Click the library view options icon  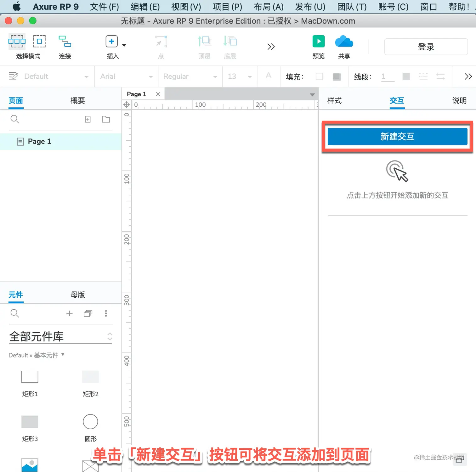88,313
